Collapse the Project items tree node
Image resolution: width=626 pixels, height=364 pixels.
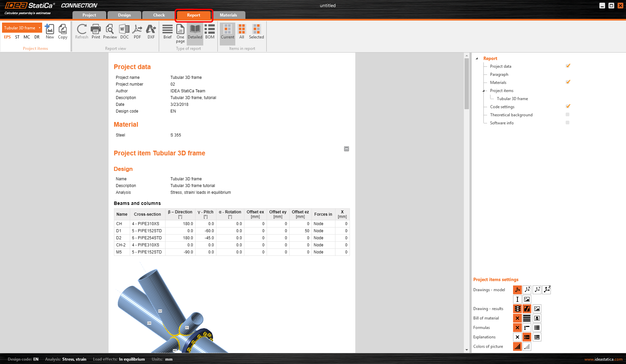pos(483,91)
